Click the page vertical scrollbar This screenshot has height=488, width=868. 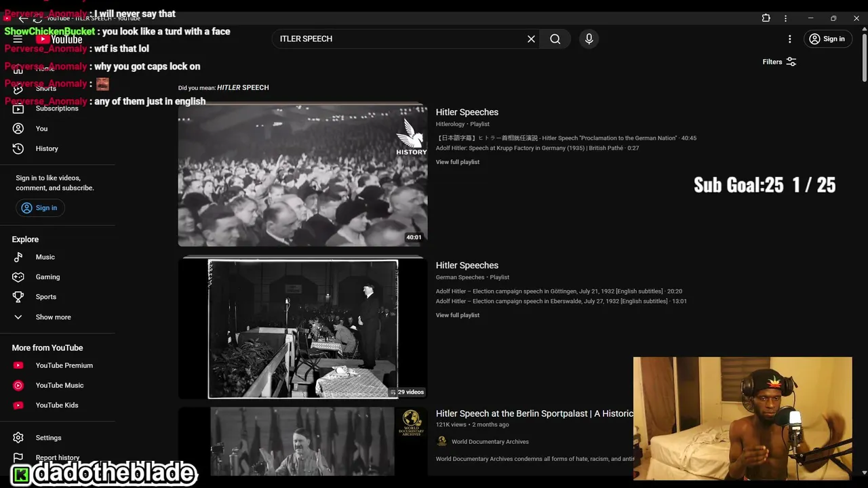[864, 58]
